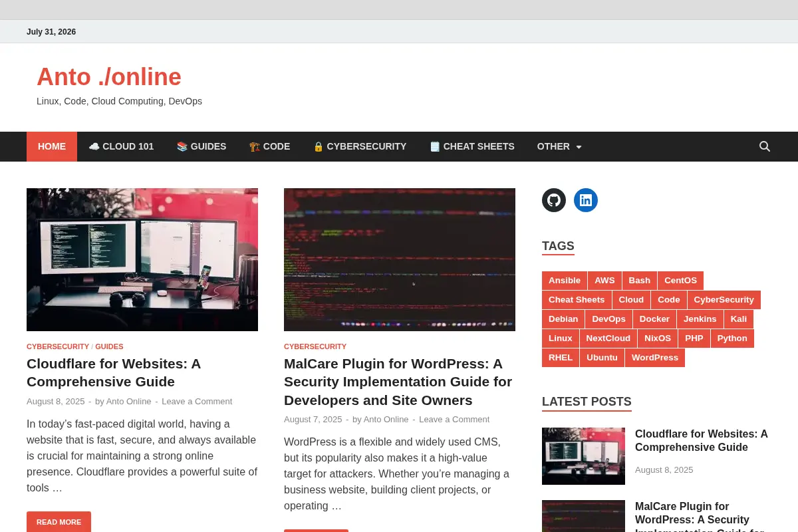Select the DevOps tag
This screenshot has height=532, width=798.
coord(609,319)
